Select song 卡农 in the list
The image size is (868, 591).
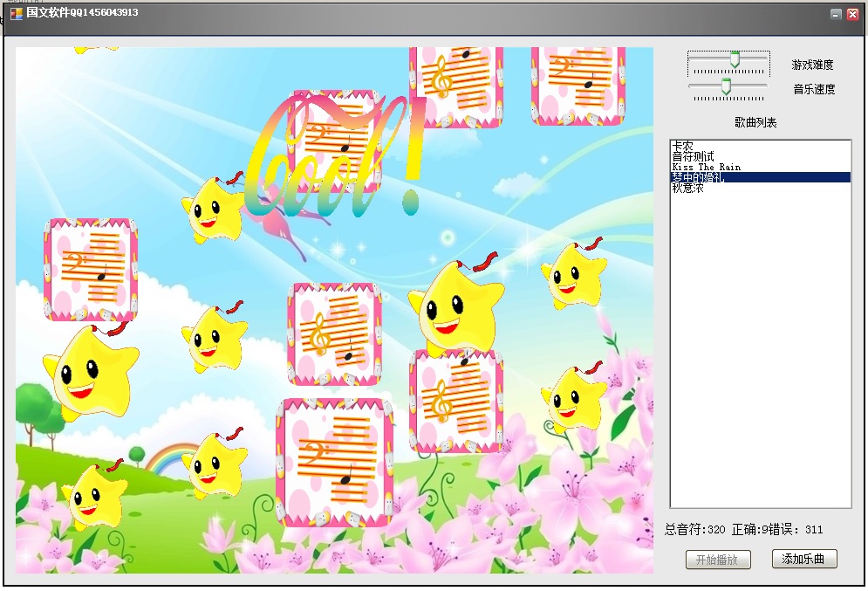tap(760, 147)
